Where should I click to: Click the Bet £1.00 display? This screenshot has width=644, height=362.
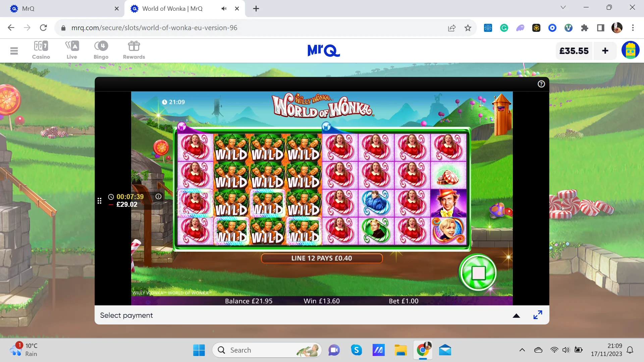click(404, 301)
